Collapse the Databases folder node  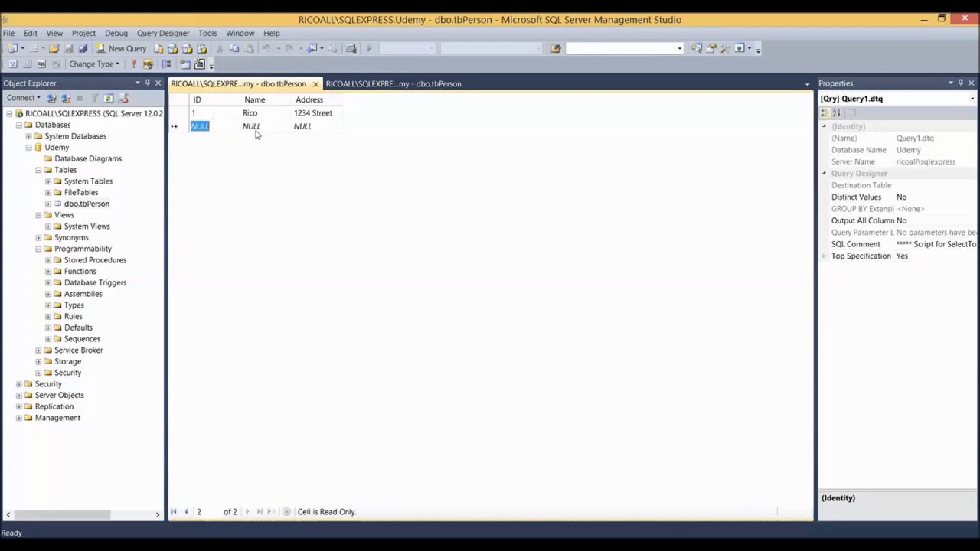[x=19, y=125]
